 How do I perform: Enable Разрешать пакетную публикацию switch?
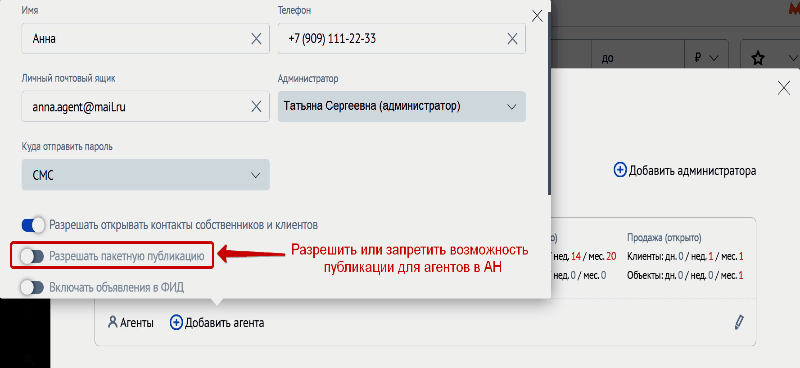click(x=32, y=256)
